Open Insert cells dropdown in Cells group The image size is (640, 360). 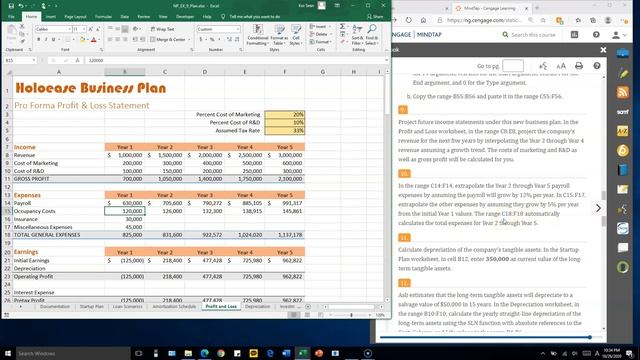(x=320, y=27)
